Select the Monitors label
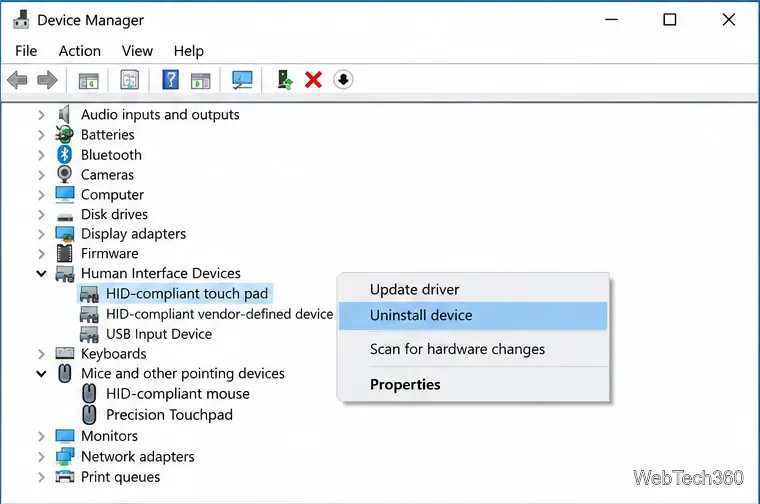 coord(110,436)
